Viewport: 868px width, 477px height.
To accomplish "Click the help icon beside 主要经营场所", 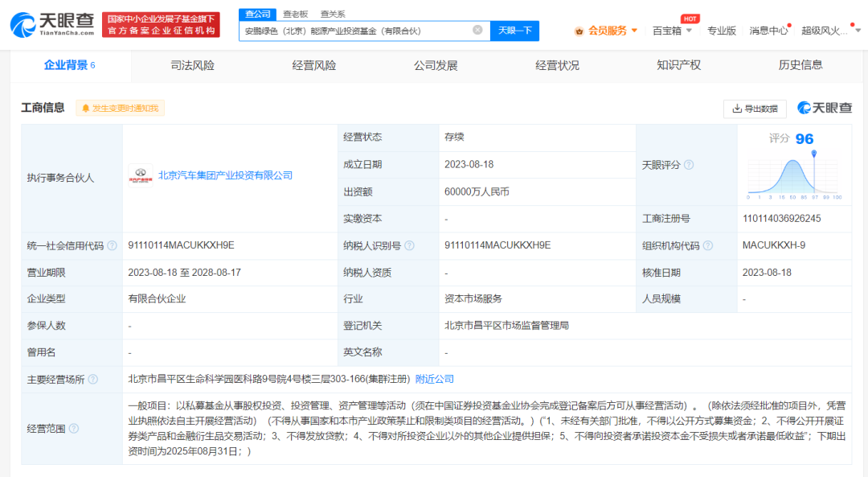I will coord(93,380).
